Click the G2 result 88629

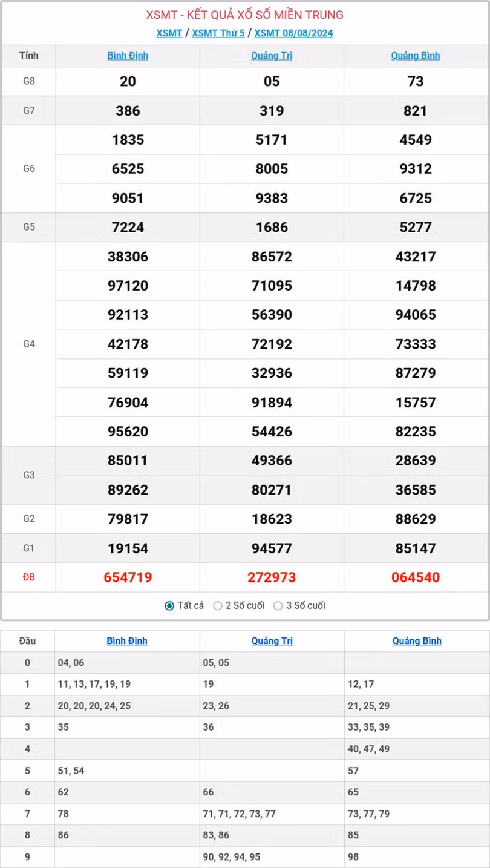click(416, 519)
